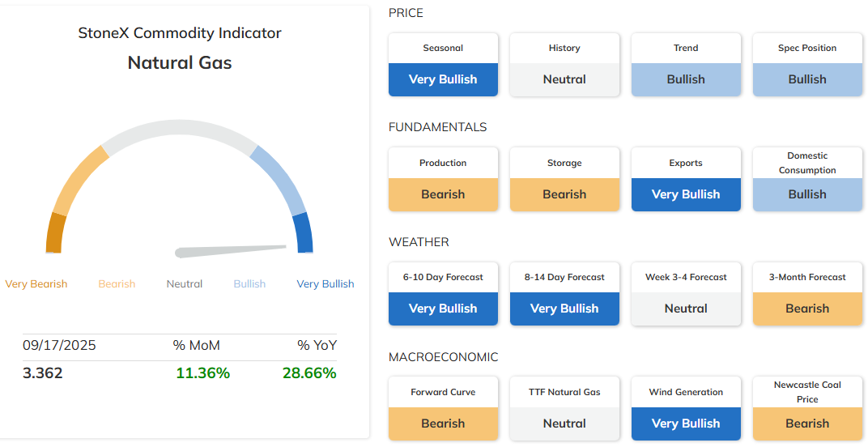Select the History Neutral card
The width and height of the screenshot is (868, 447).
pos(564,64)
